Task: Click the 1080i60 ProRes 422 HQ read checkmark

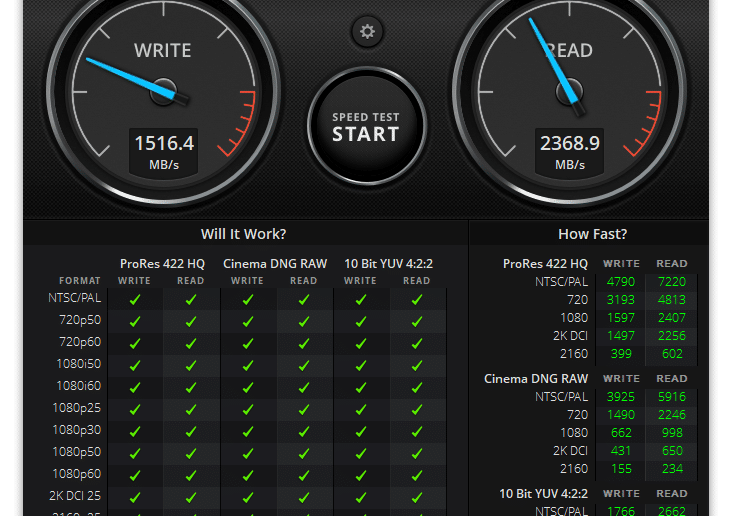Action: (x=190, y=387)
